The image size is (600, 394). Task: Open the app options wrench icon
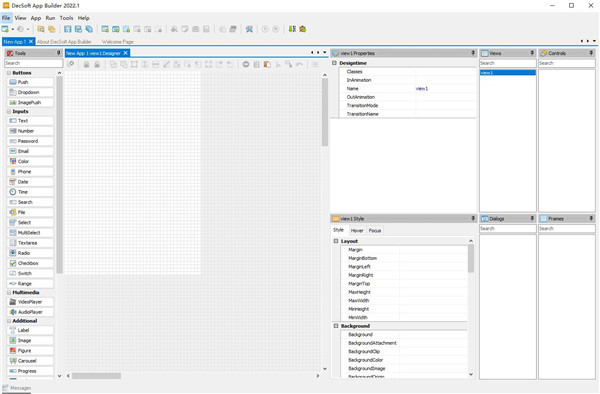tap(249, 29)
